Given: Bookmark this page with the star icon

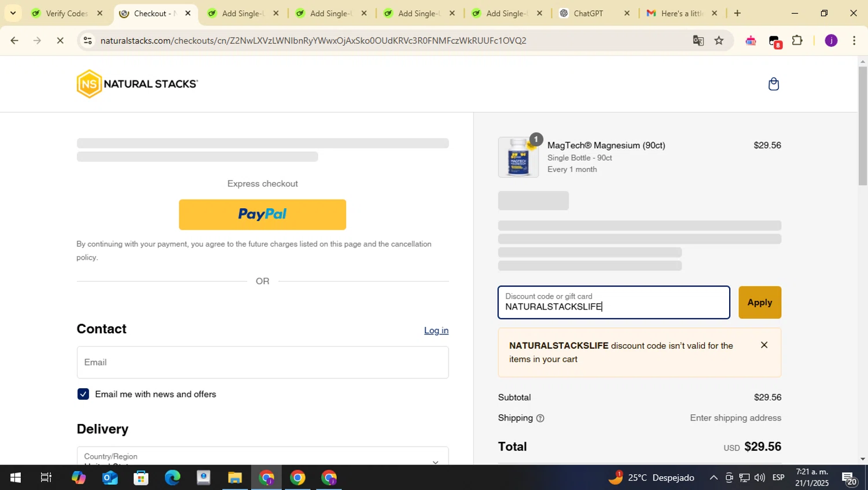Looking at the screenshot, I should 719,40.
